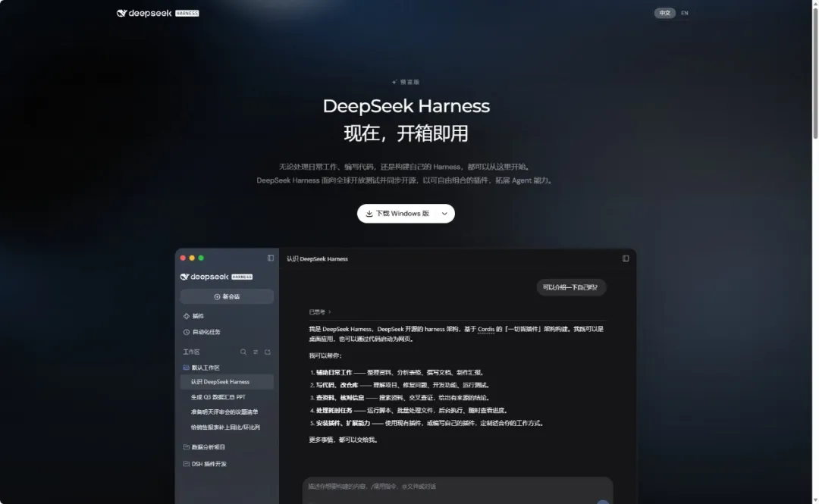Screen dimensions: 819x504
Task: Open the 生成 Q3 数据汇总 PPT conversation
Action: (x=218, y=397)
